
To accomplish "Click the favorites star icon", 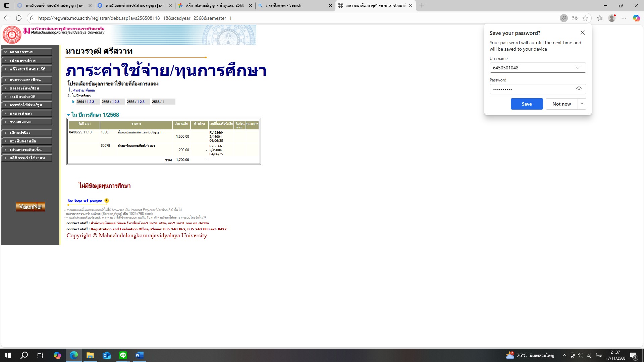I will (x=585, y=18).
